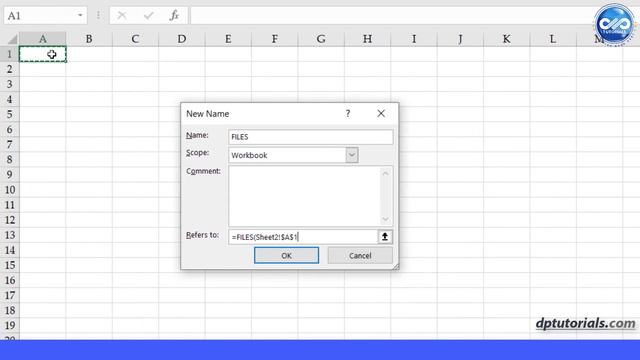Click the Comment box scroll down arrow

click(386, 220)
